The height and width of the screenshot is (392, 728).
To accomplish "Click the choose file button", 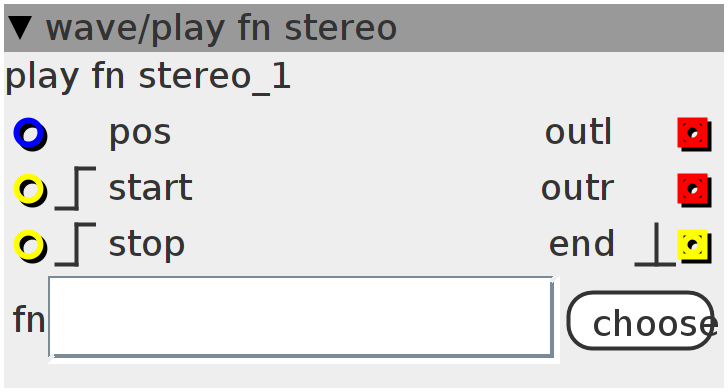I will [x=641, y=320].
